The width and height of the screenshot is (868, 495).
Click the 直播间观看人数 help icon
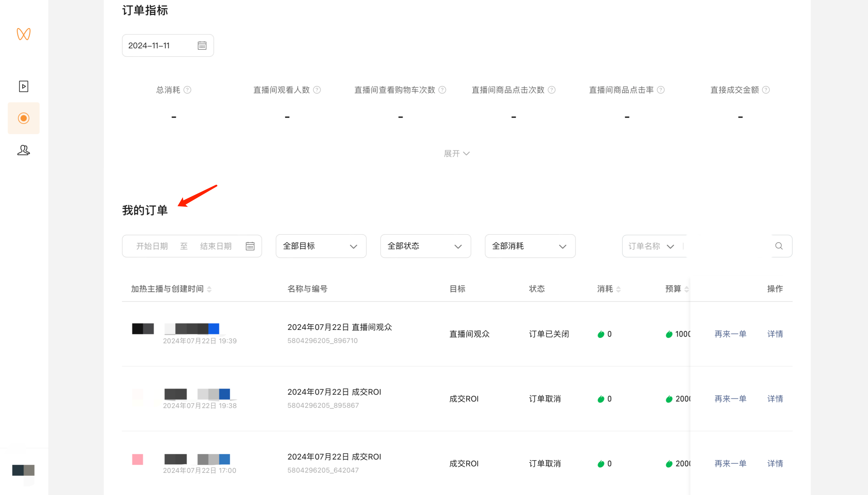tap(317, 90)
